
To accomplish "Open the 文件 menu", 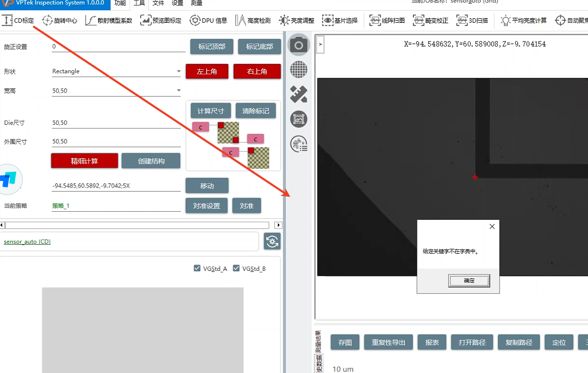I will tap(158, 4).
